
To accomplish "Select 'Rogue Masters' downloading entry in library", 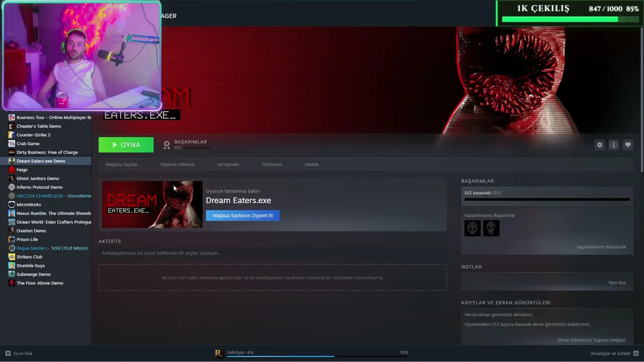I will [45, 248].
